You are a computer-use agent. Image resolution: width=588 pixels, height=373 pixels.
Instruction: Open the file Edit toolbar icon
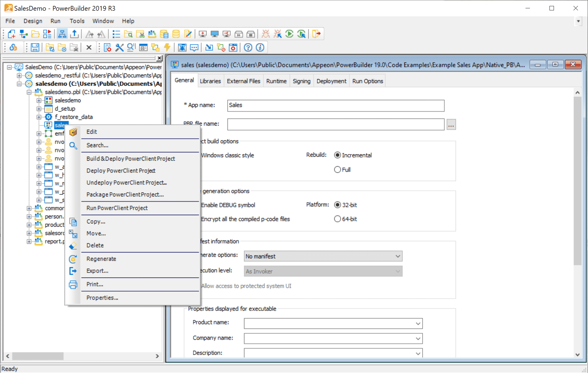[x=188, y=34]
